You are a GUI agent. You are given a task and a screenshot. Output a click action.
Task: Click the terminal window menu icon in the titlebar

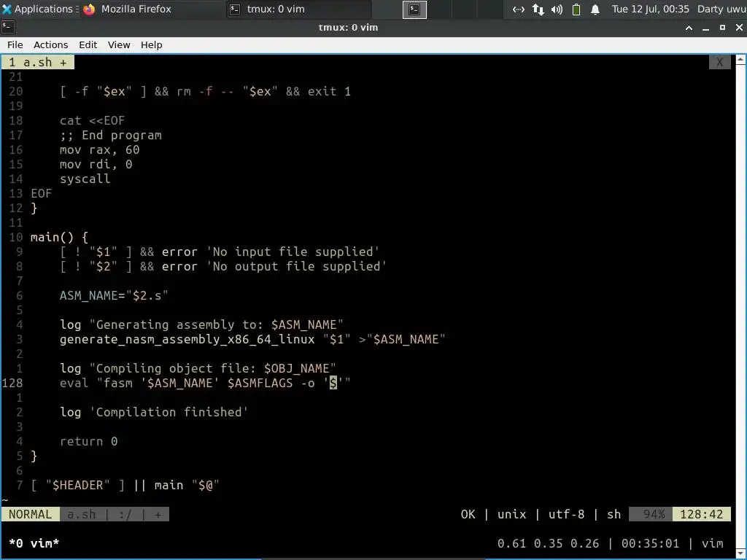pyautogui.click(x=8, y=27)
